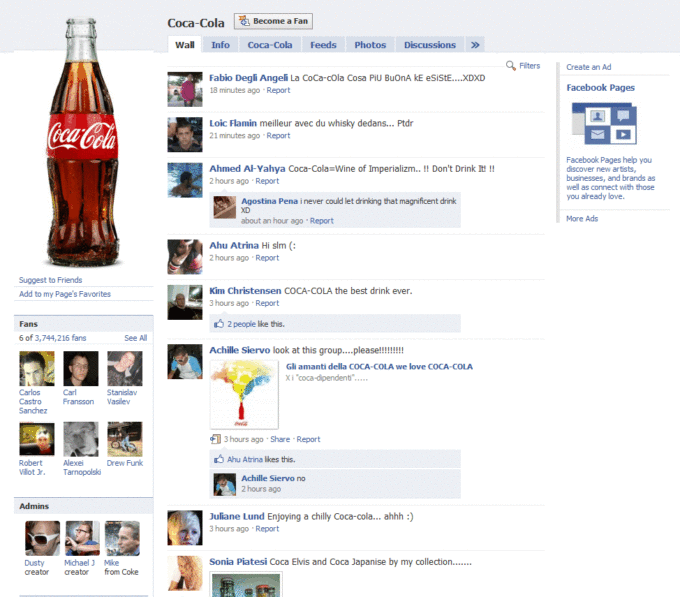Image resolution: width=680 pixels, height=598 pixels.
Task: Open Sonia Piatesi's profile name
Action: 238,562
